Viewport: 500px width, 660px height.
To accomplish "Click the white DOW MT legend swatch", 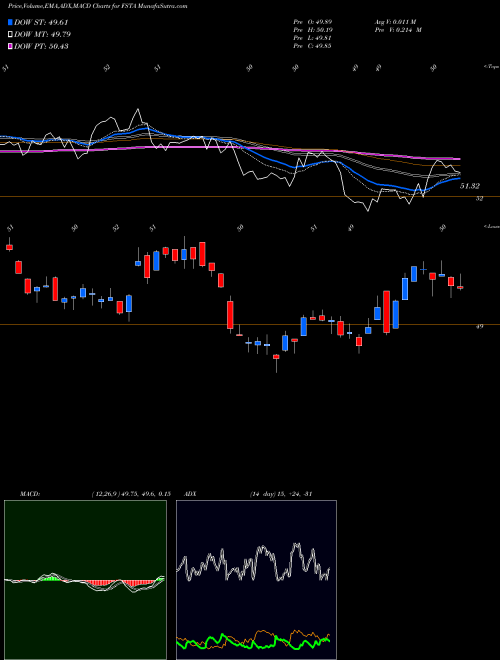I will [x=10, y=35].
